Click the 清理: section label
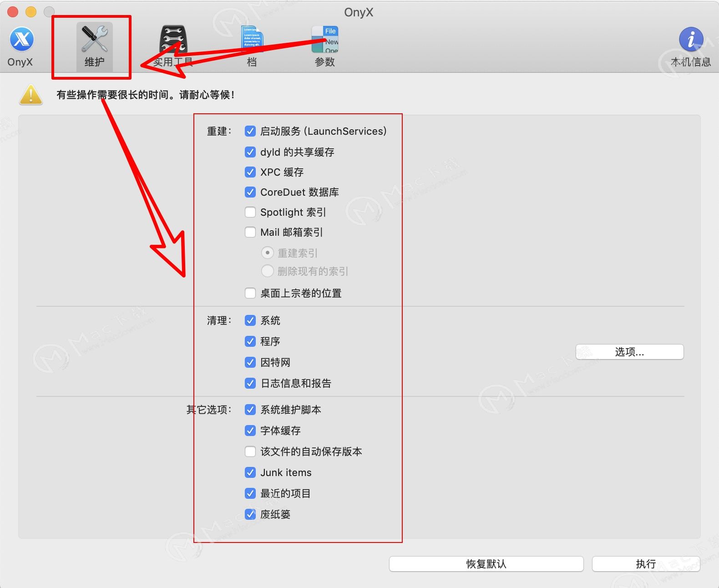Viewport: 719px width, 588px height. pos(219,320)
